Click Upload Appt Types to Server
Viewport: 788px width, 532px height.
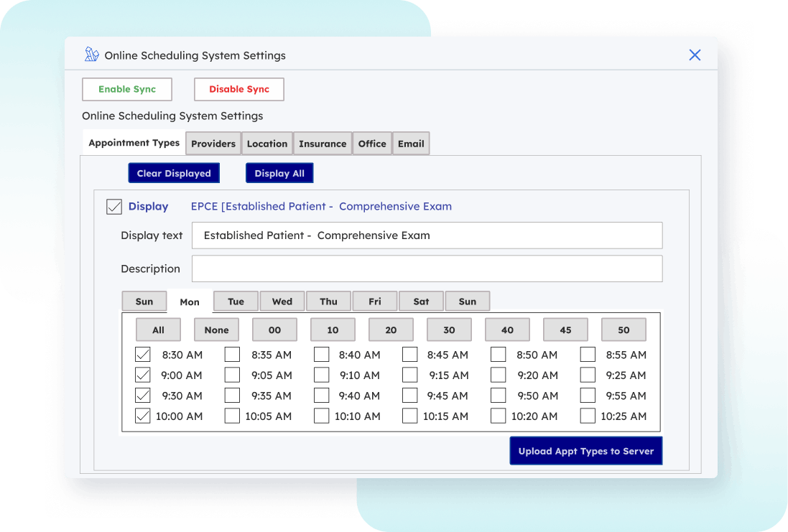click(x=586, y=451)
